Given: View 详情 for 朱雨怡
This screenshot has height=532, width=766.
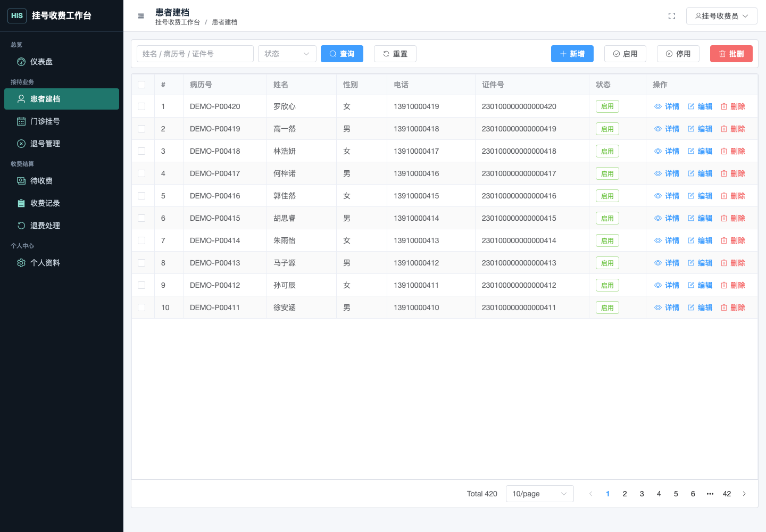Looking at the screenshot, I should pos(667,240).
